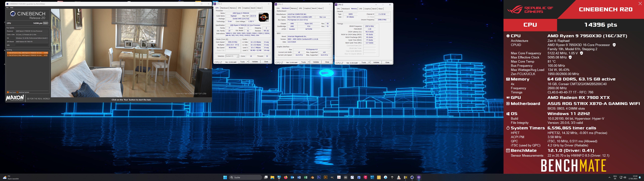644x181 pixels.
Task: Open Excel from the taskbar
Action: 306,177
